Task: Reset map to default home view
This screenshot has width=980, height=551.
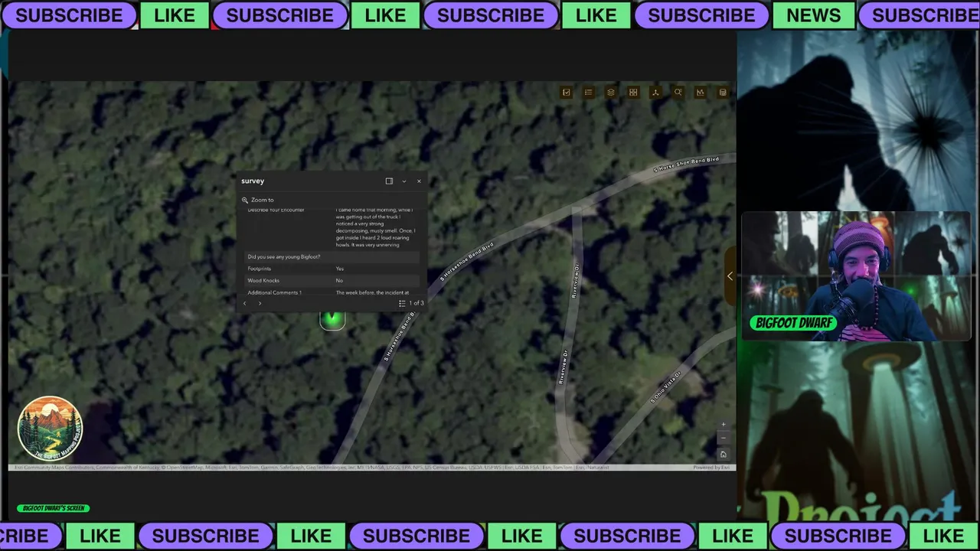Action: coord(724,454)
